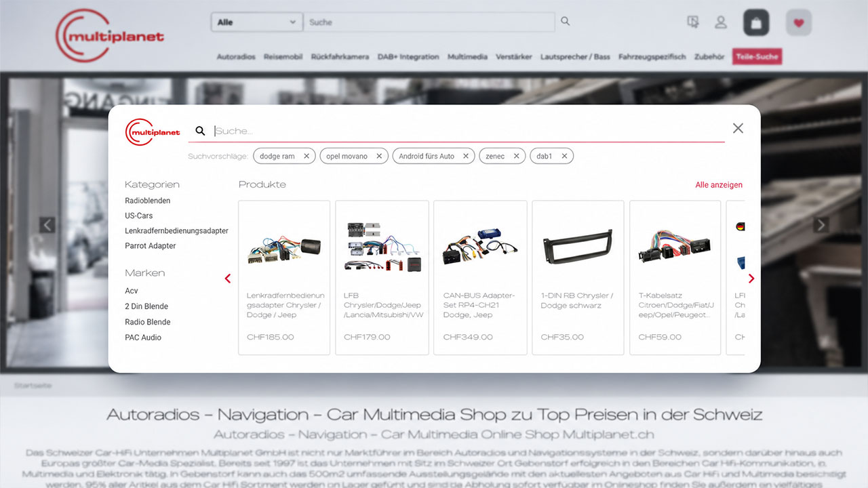Image resolution: width=868 pixels, height=488 pixels.
Task: Click the red Teile-Suche button
Action: click(x=757, y=57)
